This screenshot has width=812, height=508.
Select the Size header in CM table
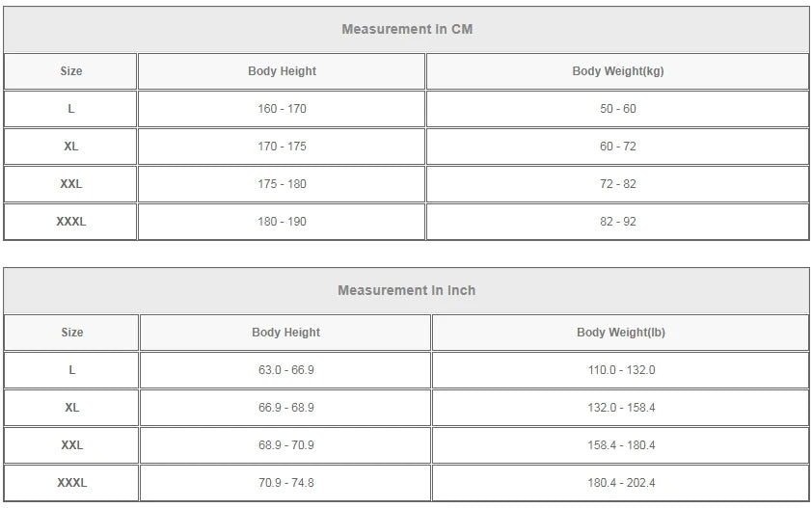click(71, 71)
